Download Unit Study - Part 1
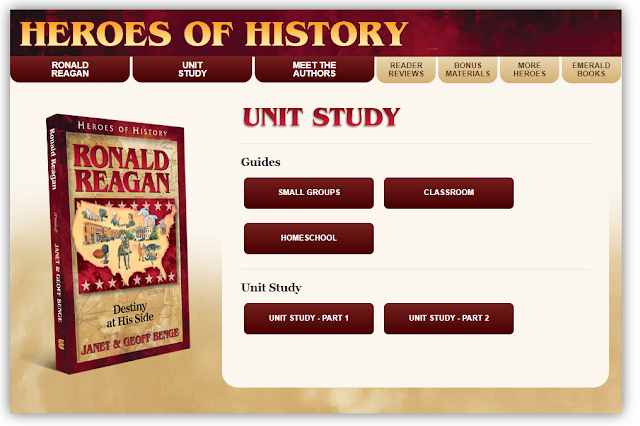640x426 pixels. coord(309,318)
